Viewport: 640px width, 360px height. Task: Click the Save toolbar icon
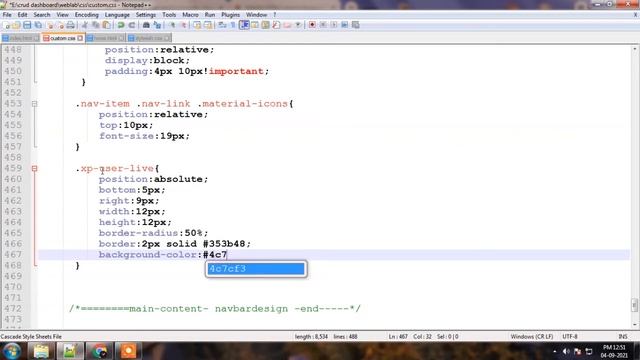(27, 25)
